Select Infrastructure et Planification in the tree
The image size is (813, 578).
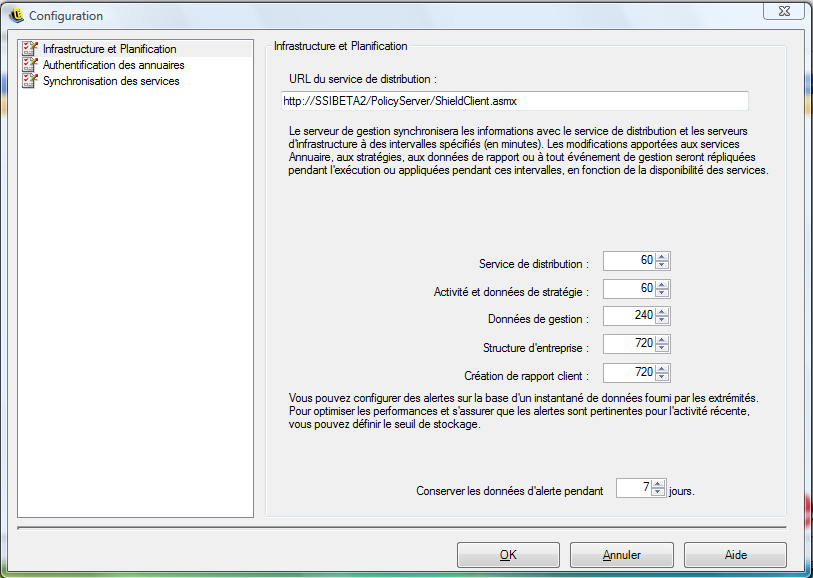click(109, 49)
